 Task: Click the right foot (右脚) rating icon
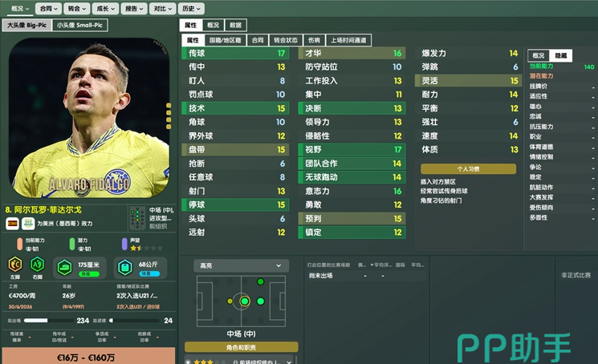38,264
